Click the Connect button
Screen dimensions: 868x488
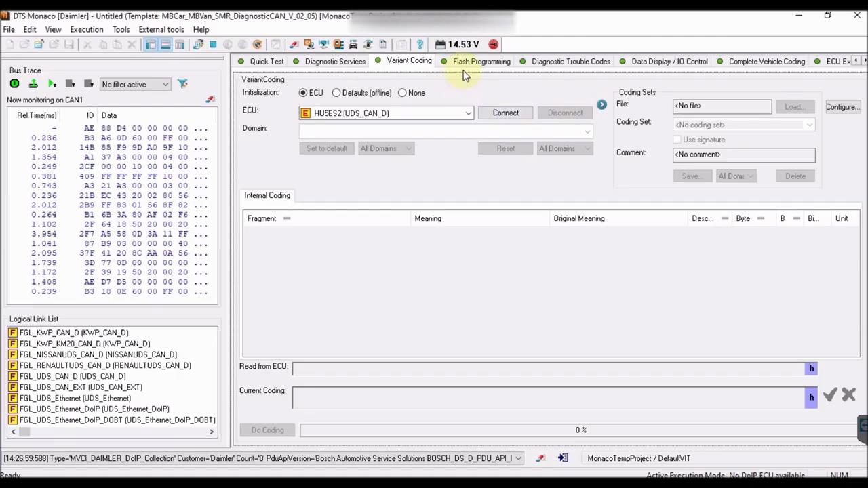506,113
